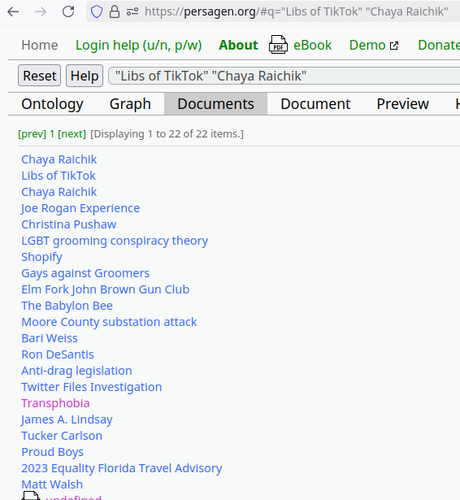Open Elm Fork John Brown Gun Club

coord(105,290)
